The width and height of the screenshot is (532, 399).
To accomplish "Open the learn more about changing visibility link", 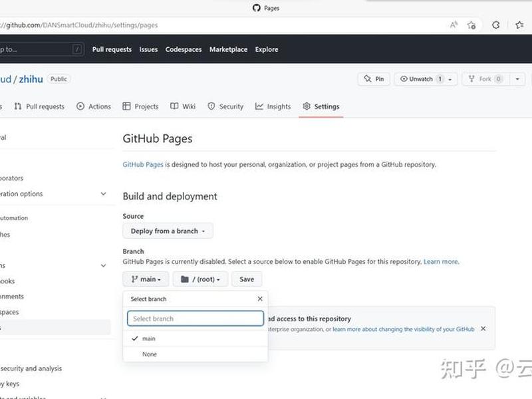I will tap(404, 329).
